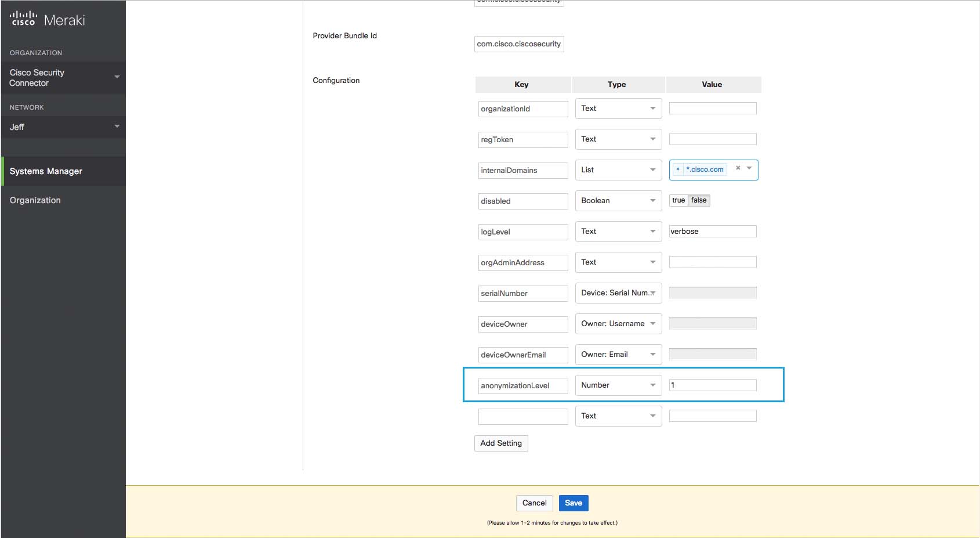Click the ORGANIZATION sidebar heading
980x538 pixels.
[36, 53]
